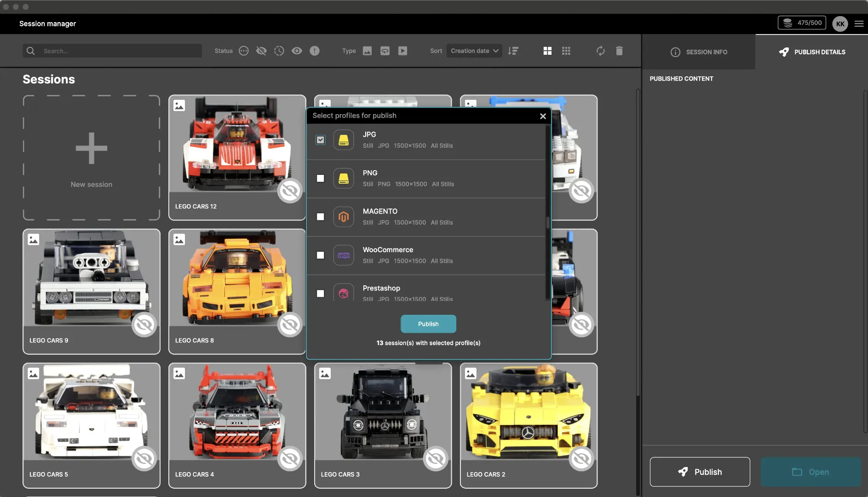The height and width of the screenshot is (497, 868).
Task: Expand the Status filter options
Action: [x=244, y=51]
